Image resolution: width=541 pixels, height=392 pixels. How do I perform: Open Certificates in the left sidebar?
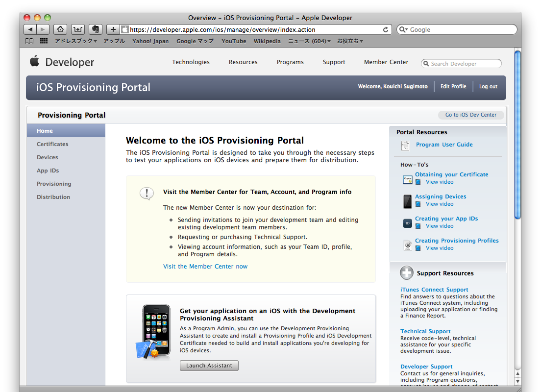[52, 144]
